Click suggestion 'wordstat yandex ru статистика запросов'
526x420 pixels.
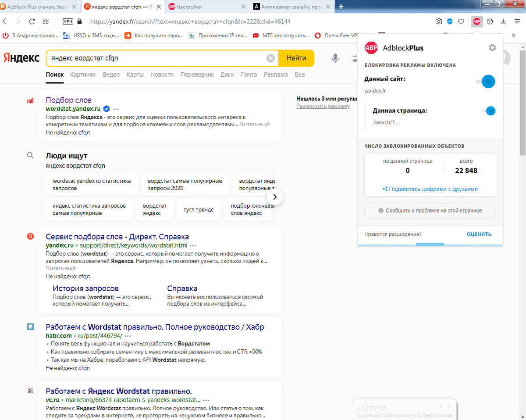pos(92,185)
